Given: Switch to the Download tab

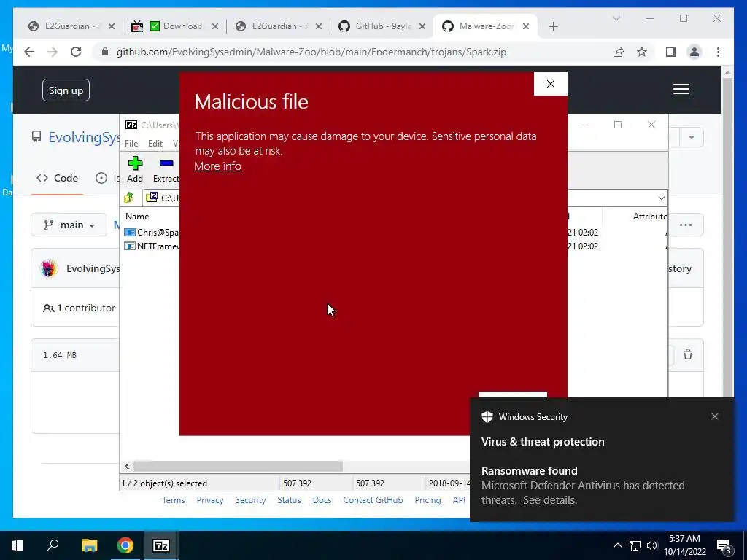Looking at the screenshot, I should [x=177, y=26].
